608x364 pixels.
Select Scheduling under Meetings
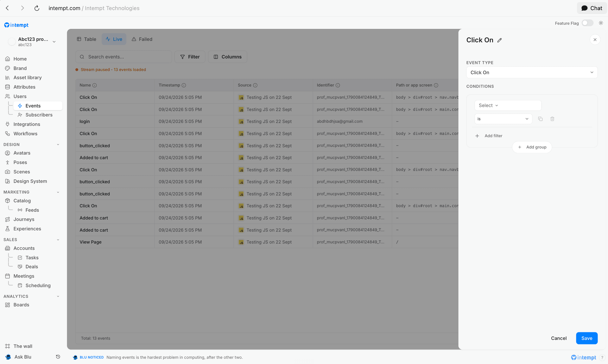coord(38,286)
